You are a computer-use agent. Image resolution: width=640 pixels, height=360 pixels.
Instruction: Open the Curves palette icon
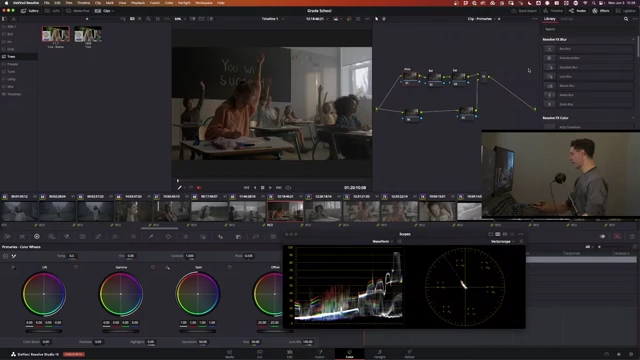click(x=98, y=236)
